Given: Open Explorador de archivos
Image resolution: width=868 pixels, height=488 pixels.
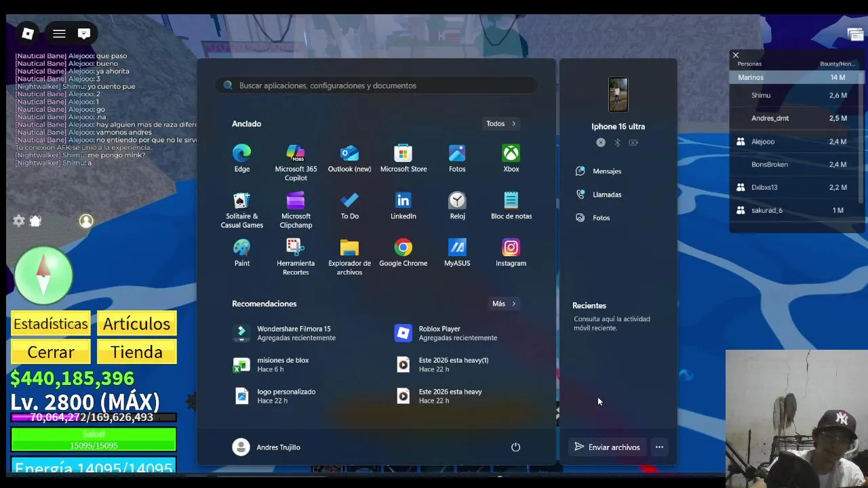Looking at the screenshot, I should (349, 257).
